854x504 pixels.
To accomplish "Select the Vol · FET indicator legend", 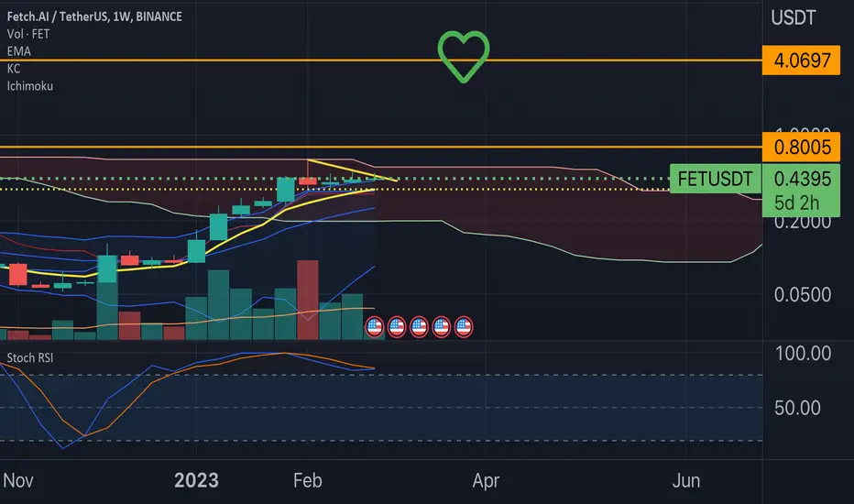I will point(28,34).
